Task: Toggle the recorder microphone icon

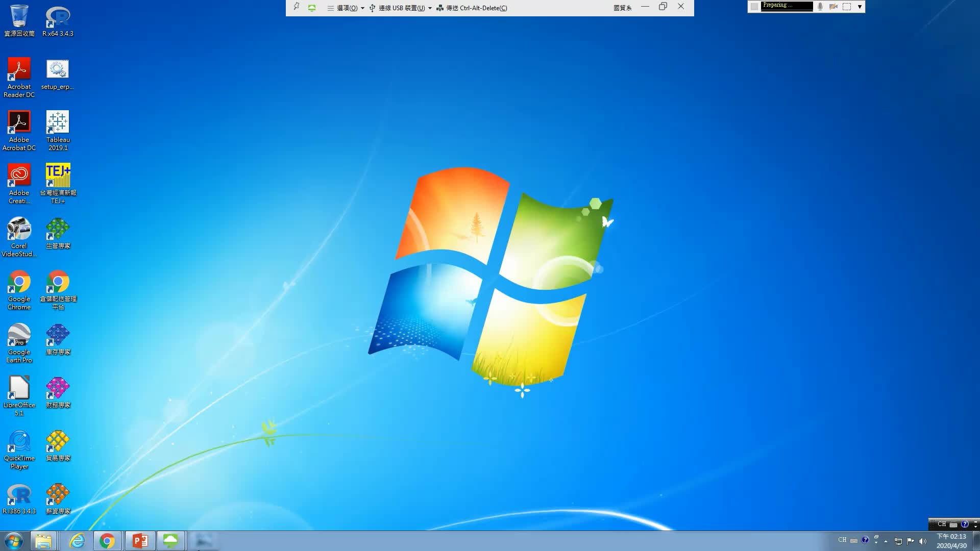Action: coord(820,7)
